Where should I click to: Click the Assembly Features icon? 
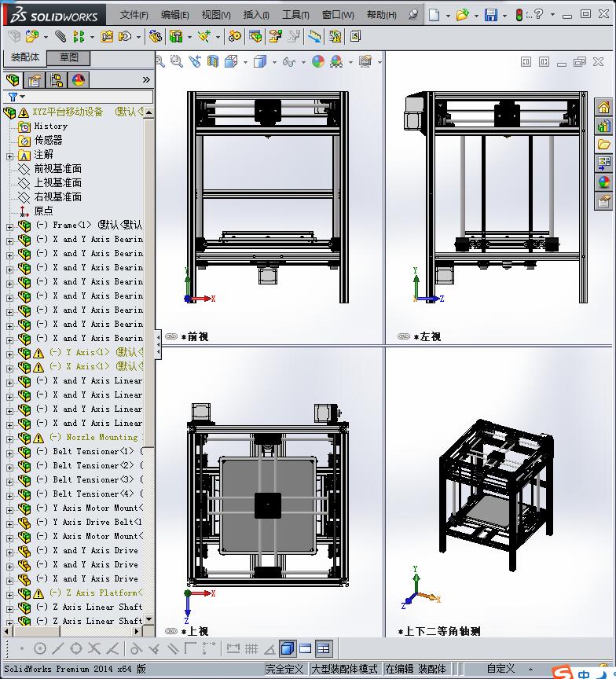pos(176,36)
